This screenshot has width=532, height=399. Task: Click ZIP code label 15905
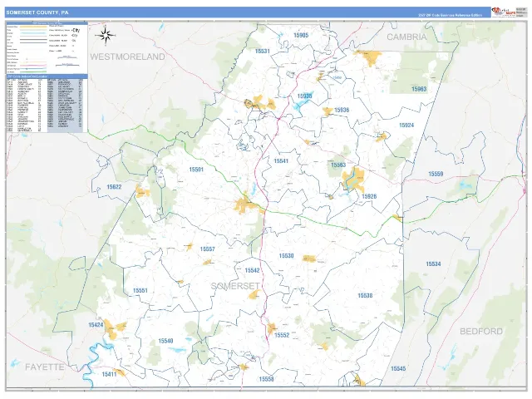[x=301, y=35]
